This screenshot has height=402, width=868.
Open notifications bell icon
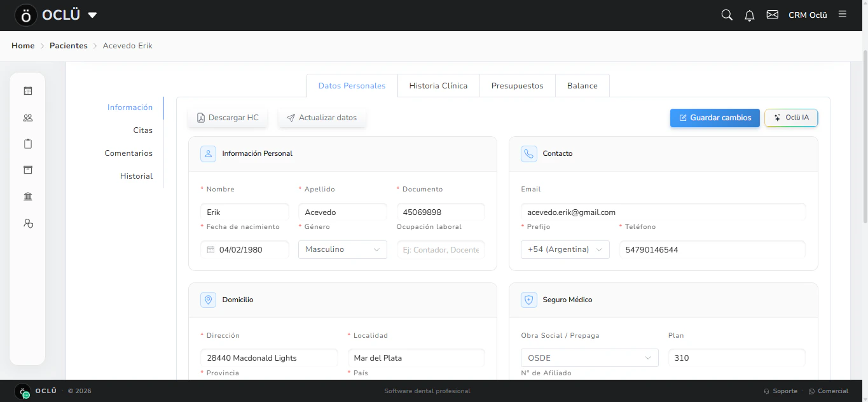click(x=750, y=15)
